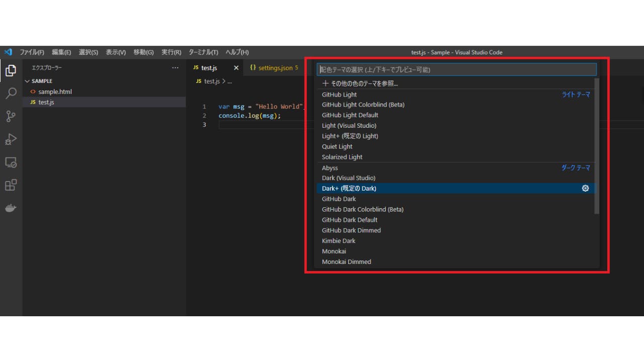The image size is (644, 362).
Task: Select GitHub Light Colorblind (Beta) theme
Action: (455, 105)
